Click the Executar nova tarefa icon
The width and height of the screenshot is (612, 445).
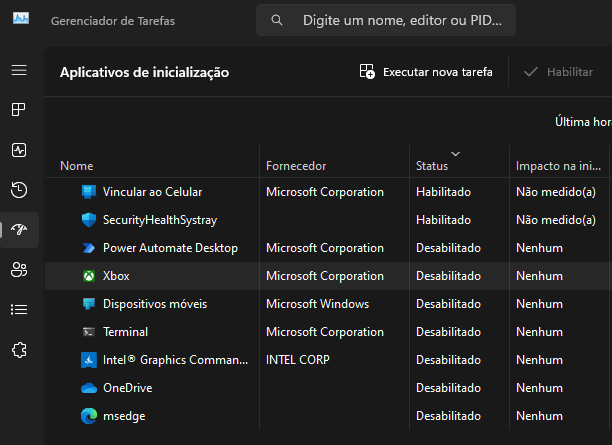367,71
